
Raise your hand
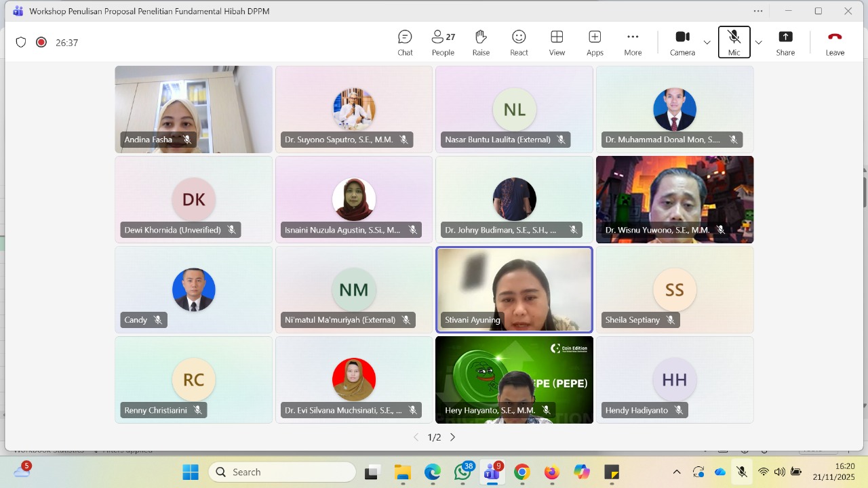pyautogui.click(x=481, y=42)
